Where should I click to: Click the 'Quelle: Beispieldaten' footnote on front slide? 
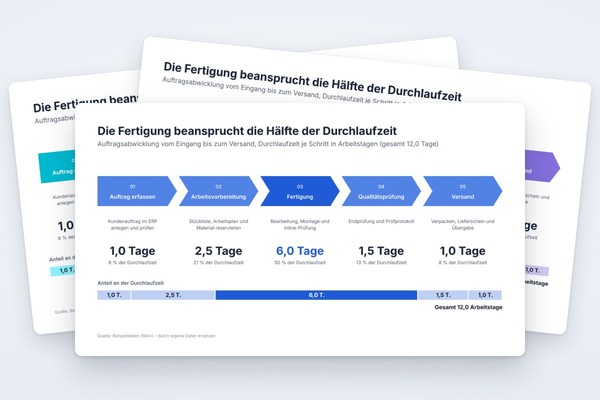(156, 336)
